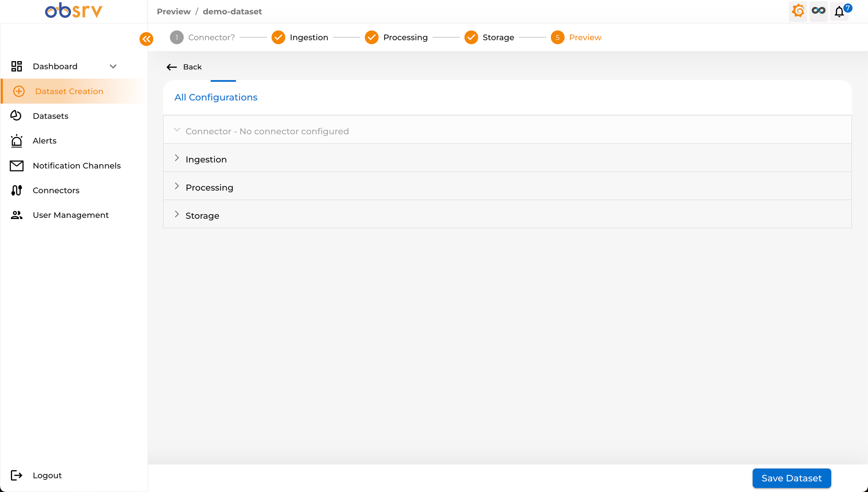Viewport: 868px width, 492px height.
Task: Jump to the Storage step label
Action: click(498, 37)
